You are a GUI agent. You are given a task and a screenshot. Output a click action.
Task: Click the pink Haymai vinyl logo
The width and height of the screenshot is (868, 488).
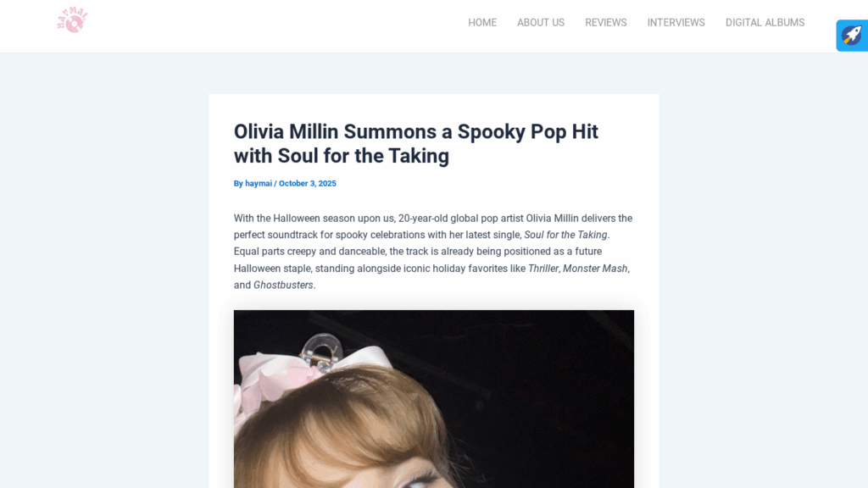pyautogui.click(x=73, y=20)
